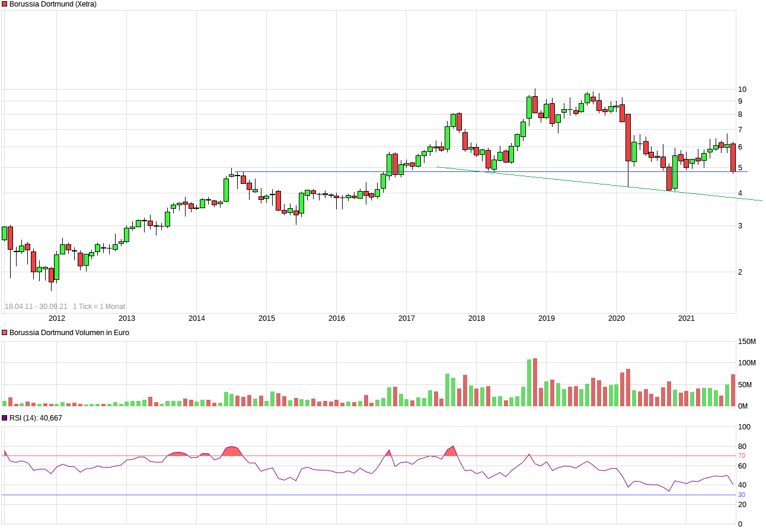
Task: Select the 2012 year label on the time axis
Action: pos(56,318)
